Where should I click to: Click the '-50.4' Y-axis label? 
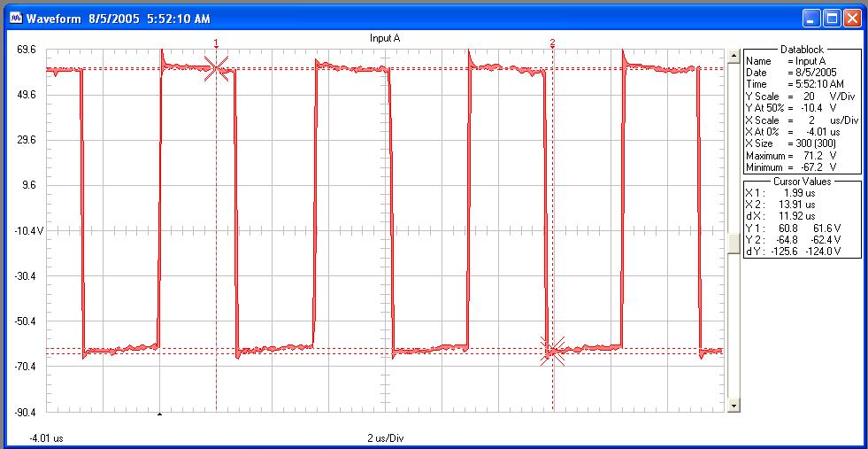[x=26, y=321]
